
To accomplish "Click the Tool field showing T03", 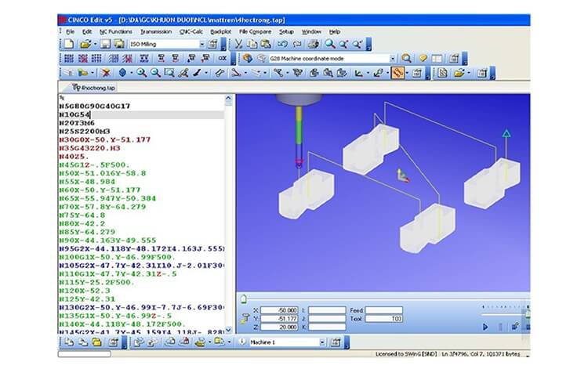I will (384, 318).
